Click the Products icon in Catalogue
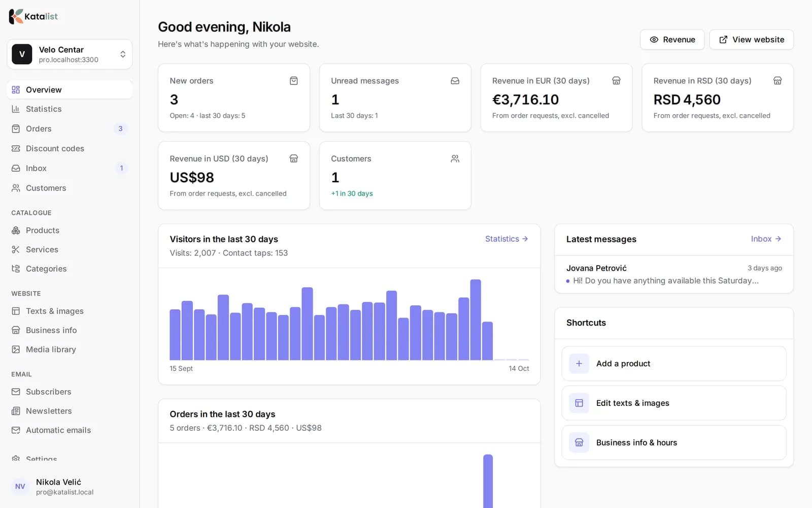Image resolution: width=812 pixels, height=508 pixels. pos(16,231)
